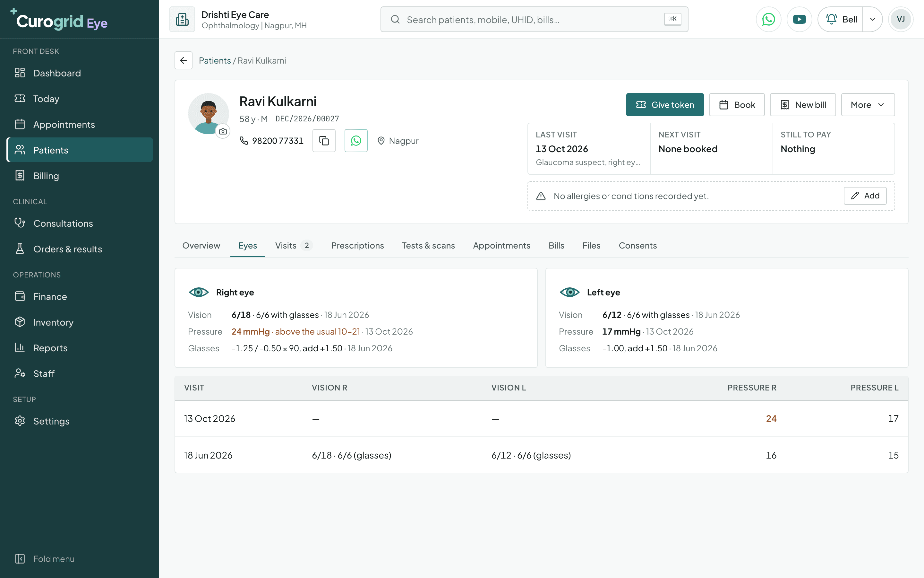Open Settings in the sidebar
Image resolution: width=924 pixels, height=578 pixels.
(x=80, y=421)
